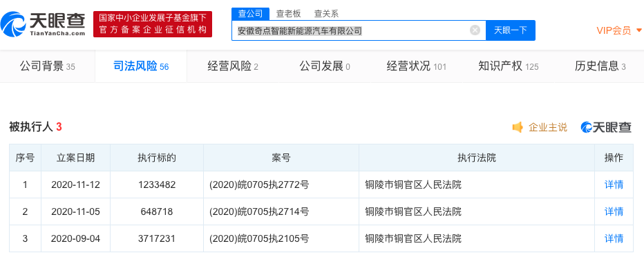
Task: Click filing date 2020-11-05
Action: click(75, 211)
